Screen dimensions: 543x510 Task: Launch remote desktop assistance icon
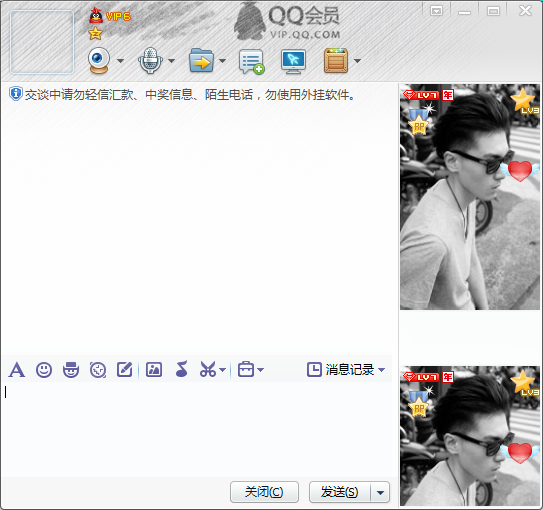[293, 61]
